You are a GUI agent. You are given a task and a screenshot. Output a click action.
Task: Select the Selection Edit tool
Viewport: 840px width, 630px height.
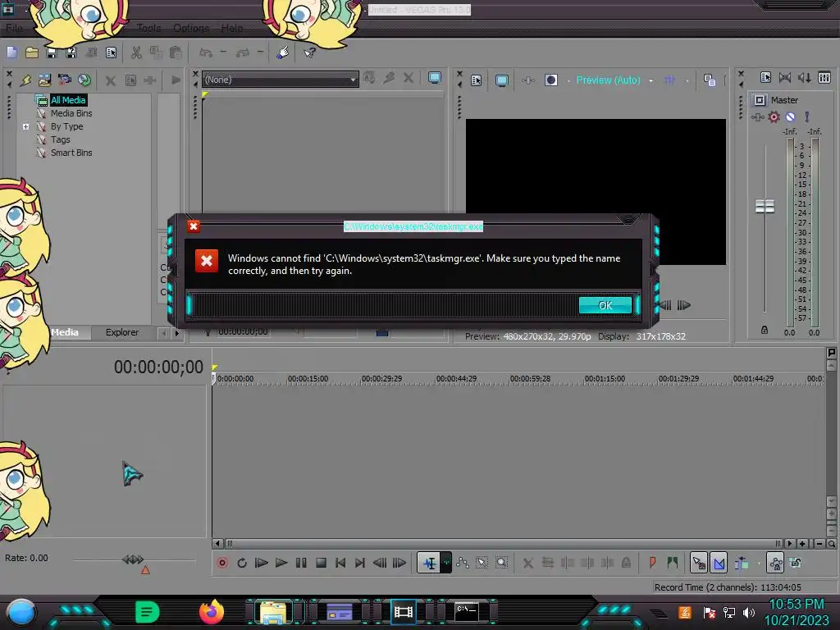[482, 563]
